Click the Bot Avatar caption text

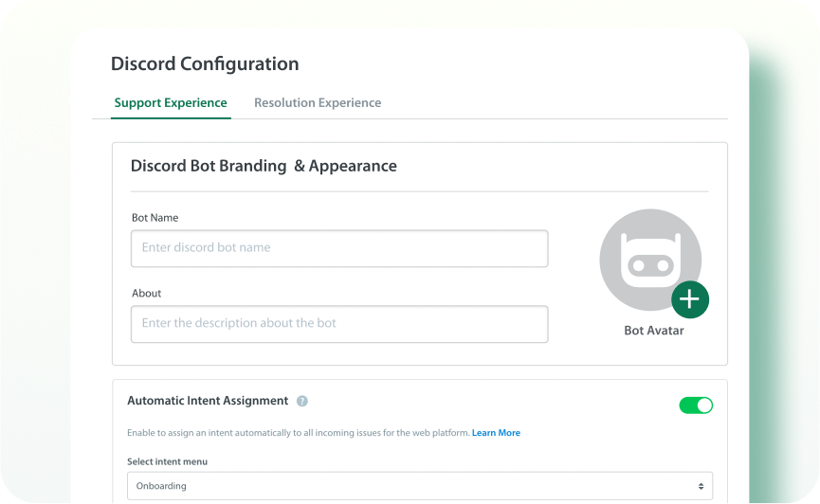coord(653,331)
